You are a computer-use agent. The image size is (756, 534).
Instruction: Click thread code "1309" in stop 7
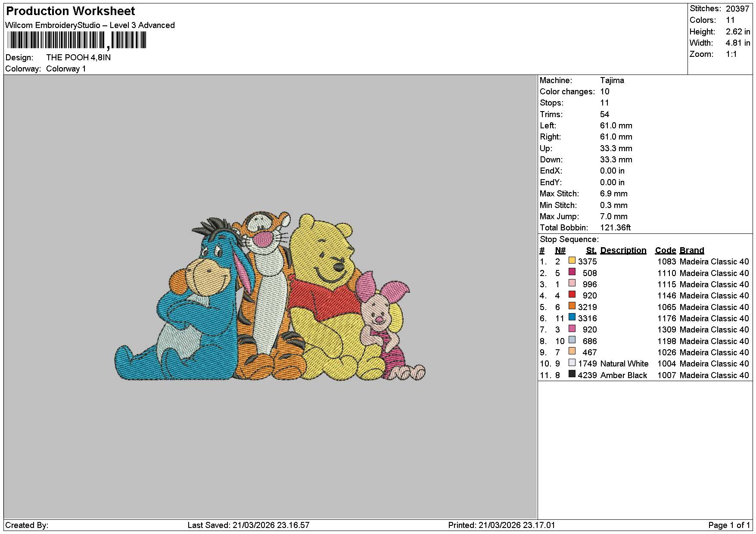[667, 330]
